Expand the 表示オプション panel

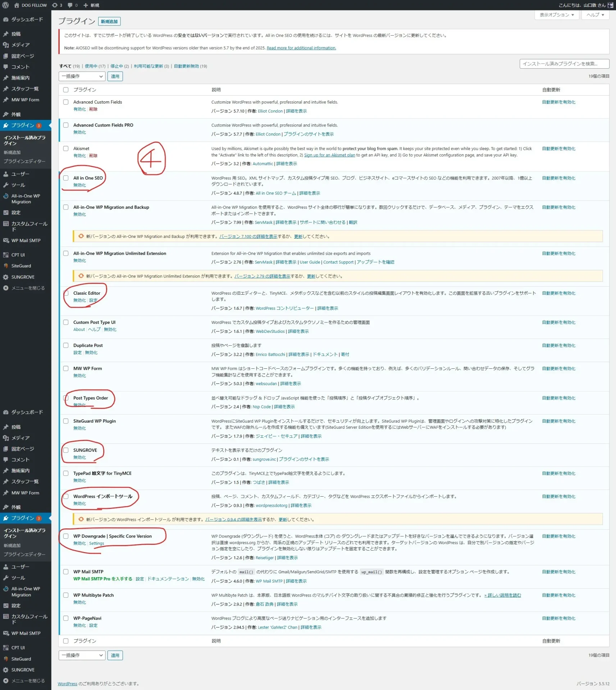pos(556,15)
